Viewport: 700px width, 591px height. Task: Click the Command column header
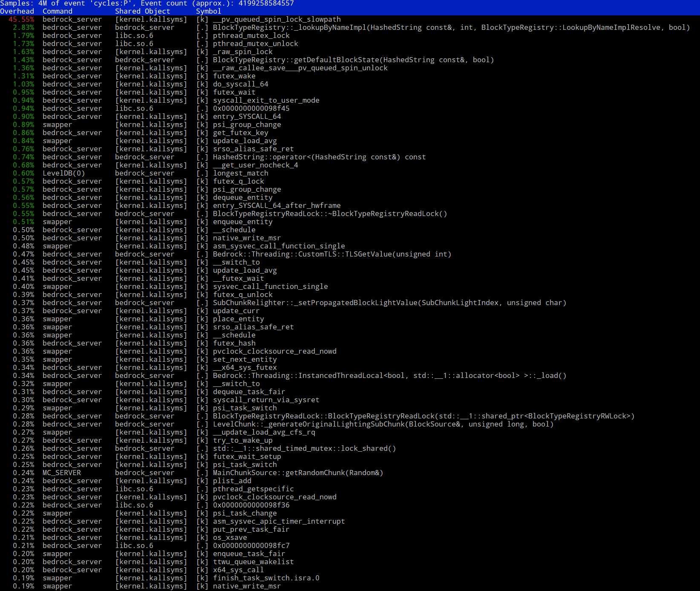coord(58,12)
